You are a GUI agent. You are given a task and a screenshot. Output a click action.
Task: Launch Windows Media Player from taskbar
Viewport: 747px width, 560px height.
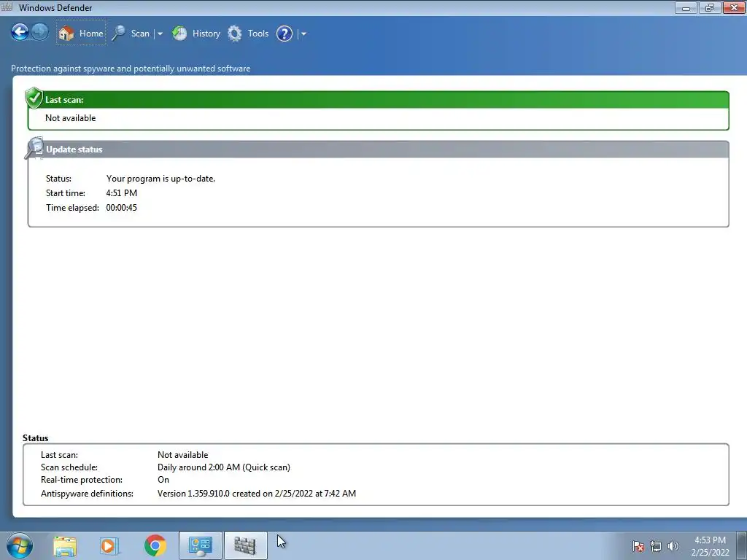(x=109, y=545)
